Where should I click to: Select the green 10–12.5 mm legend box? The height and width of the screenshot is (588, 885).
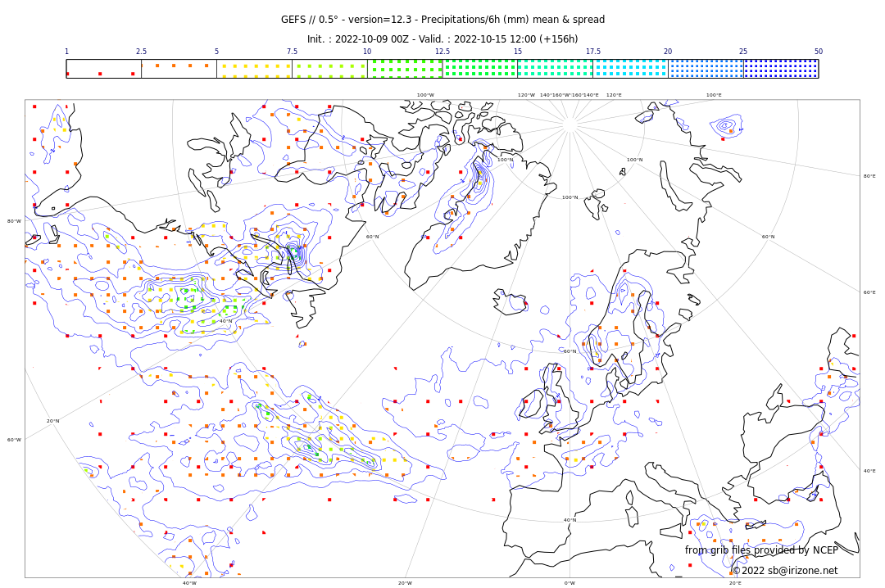point(405,69)
